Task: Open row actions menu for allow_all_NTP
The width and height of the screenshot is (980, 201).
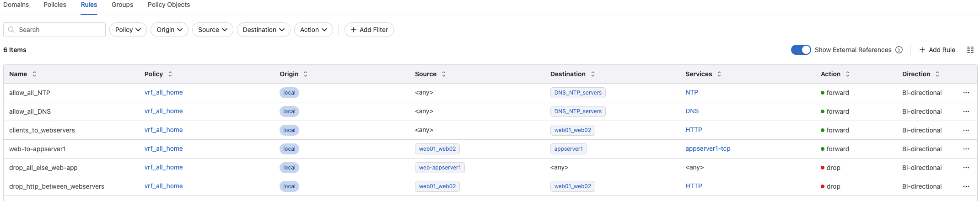Action: coord(966,93)
